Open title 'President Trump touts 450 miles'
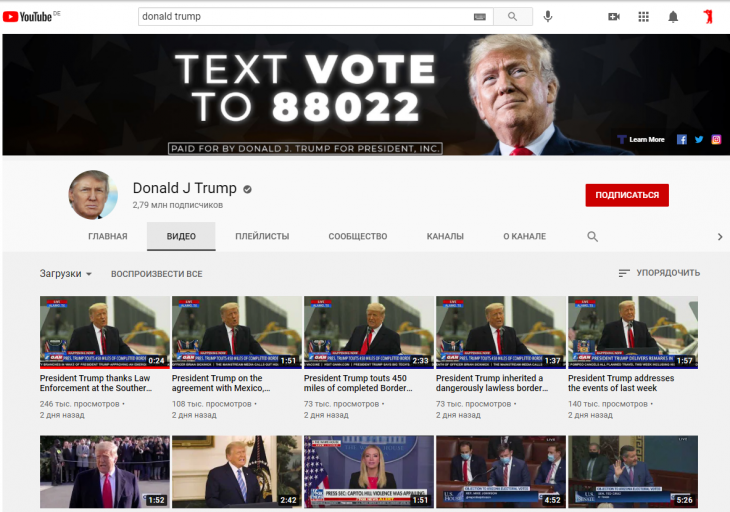The height and width of the screenshot is (512, 730). click(358, 383)
